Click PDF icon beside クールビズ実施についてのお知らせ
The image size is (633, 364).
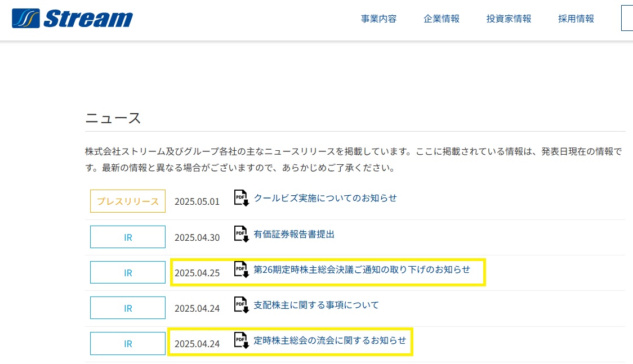[241, 198]
